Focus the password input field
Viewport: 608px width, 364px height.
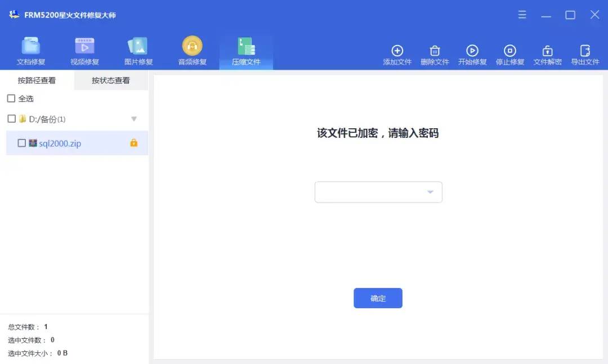tap(378, 192)
